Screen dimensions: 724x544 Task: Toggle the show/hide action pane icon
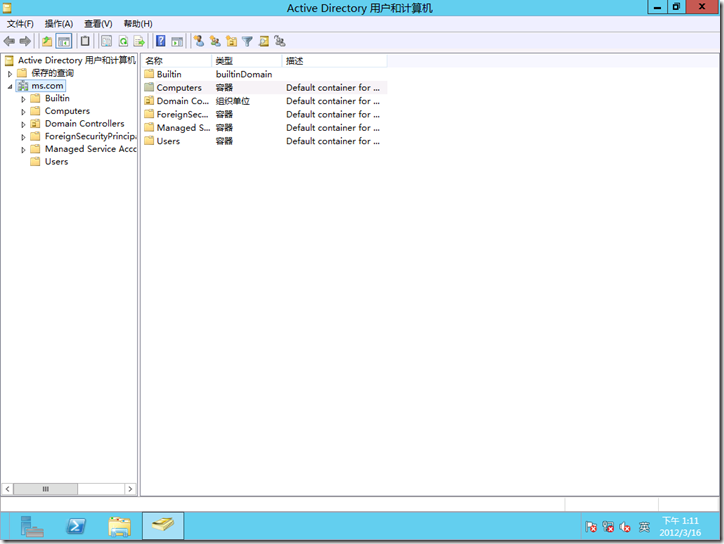pos(177,42)
